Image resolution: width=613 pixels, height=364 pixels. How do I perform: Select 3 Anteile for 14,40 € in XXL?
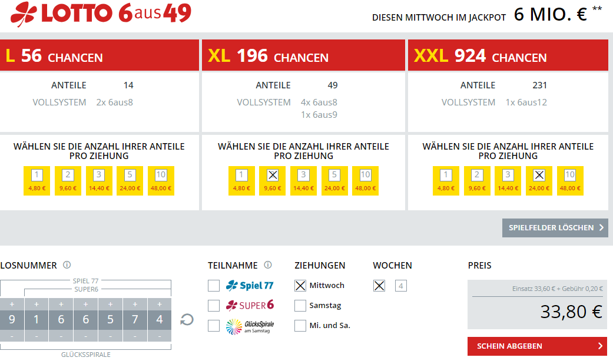point(508,181)
